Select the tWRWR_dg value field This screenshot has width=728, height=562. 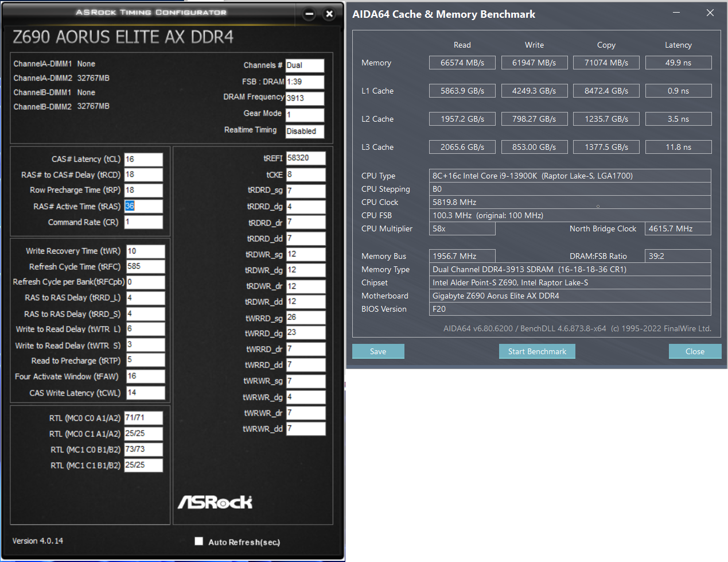pyautogui.click(x=306, y=397)
